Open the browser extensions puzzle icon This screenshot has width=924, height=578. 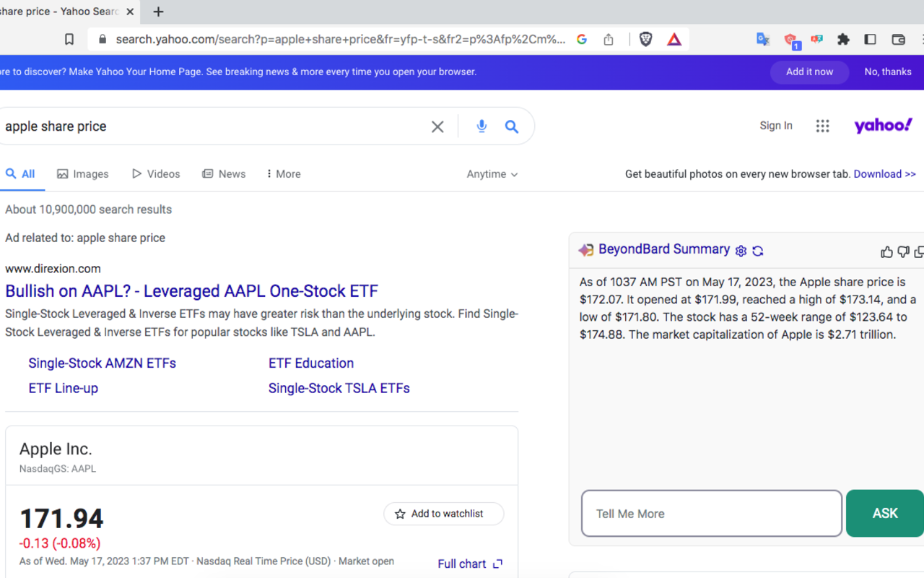tap(843, 40)
